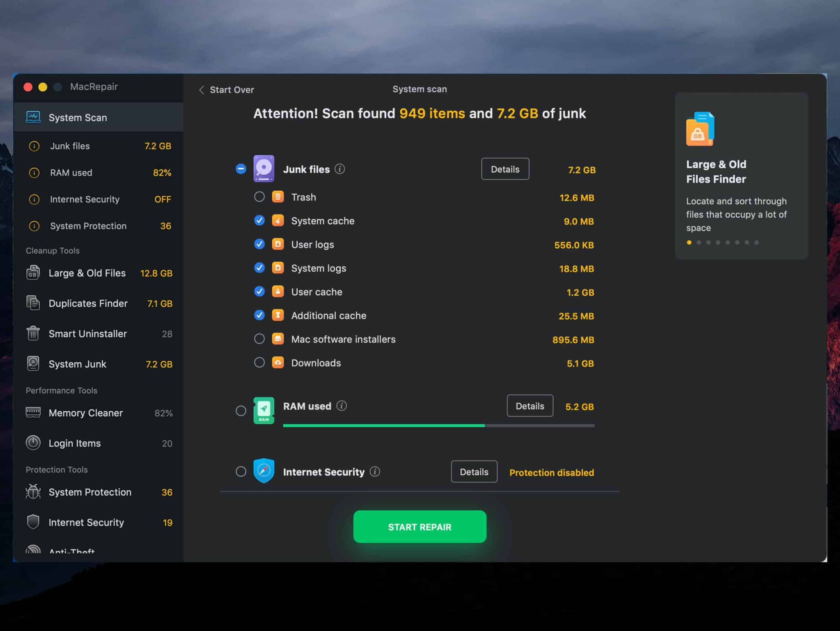This screenshot has height=631, width=840.
Task: Open Memory Cleaner tool
Action: click(x=98, y=413)
